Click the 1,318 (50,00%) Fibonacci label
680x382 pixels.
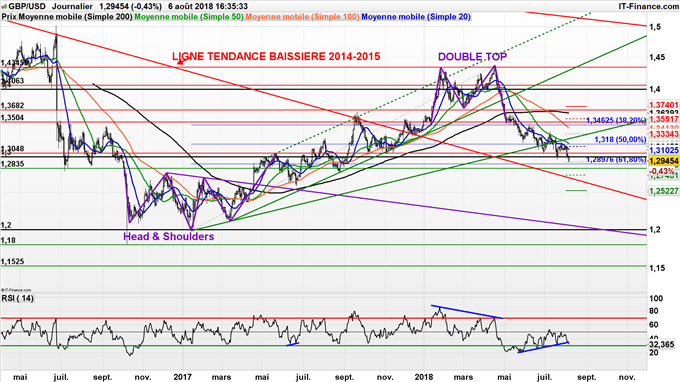[x=620, y=139]
